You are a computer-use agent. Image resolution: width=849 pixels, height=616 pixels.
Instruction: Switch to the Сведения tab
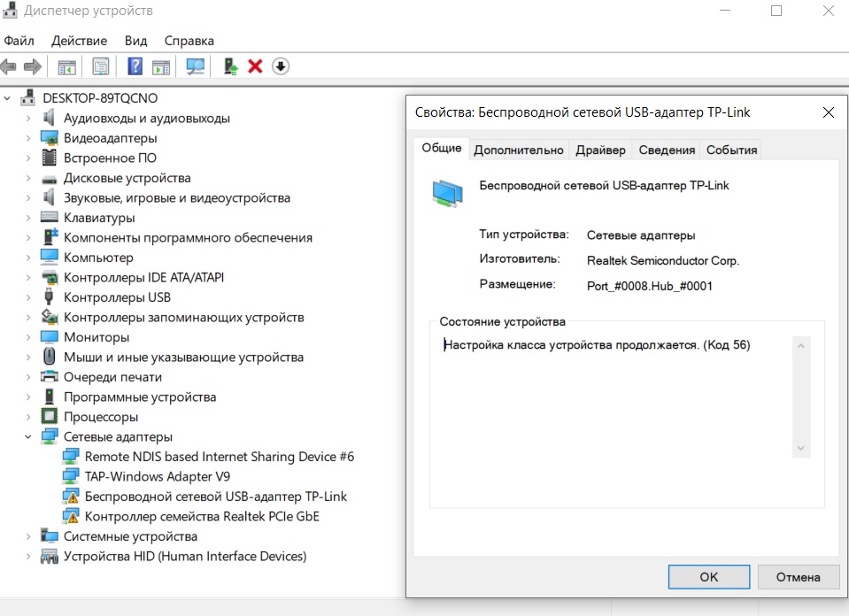coord(667,150)
